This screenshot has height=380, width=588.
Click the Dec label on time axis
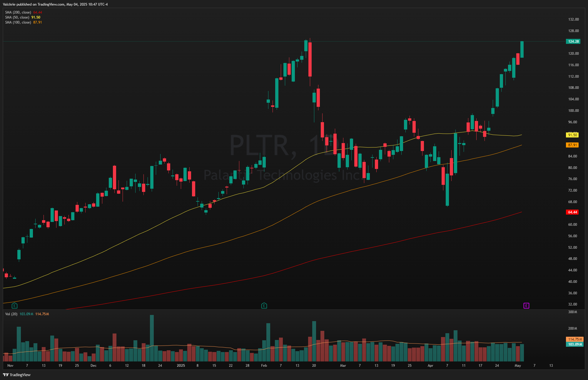point(93,366)
